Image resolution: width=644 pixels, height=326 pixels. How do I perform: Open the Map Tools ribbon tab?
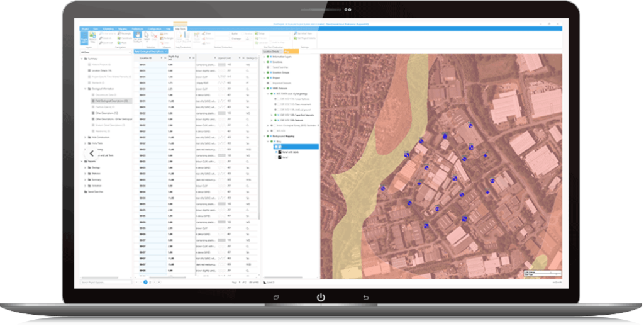point(180,28)
